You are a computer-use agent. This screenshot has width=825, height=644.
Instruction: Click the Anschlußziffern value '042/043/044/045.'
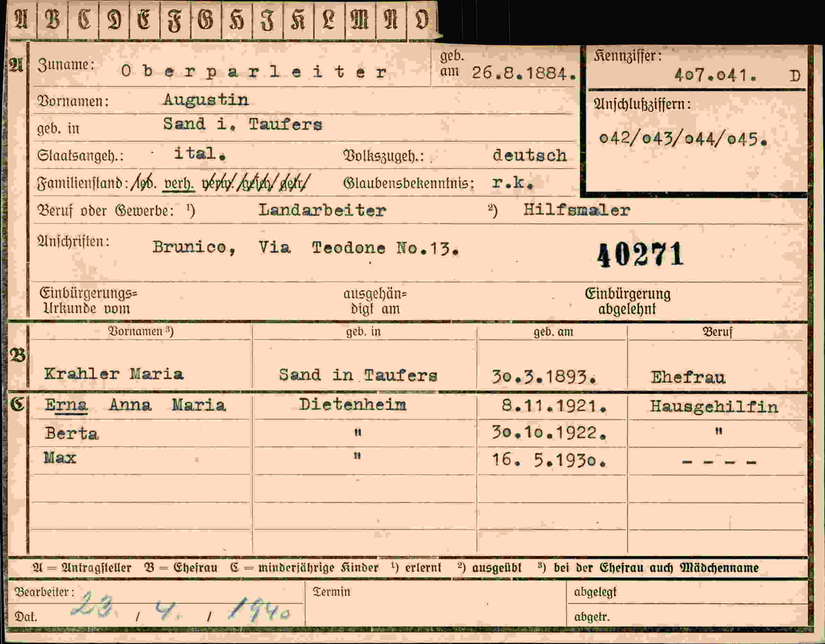point(683,139)
